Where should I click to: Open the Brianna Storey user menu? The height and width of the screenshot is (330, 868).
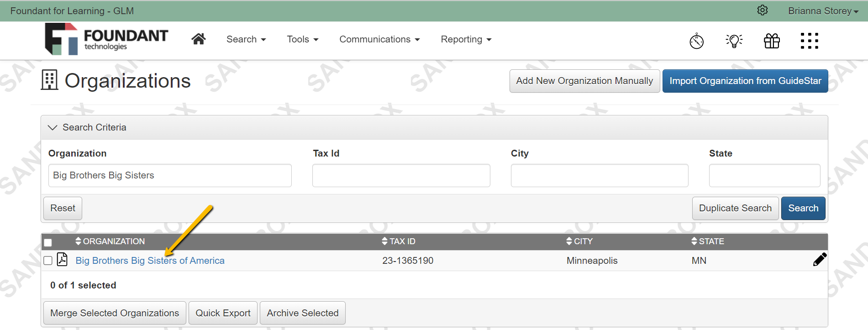[x=823, y=11]
